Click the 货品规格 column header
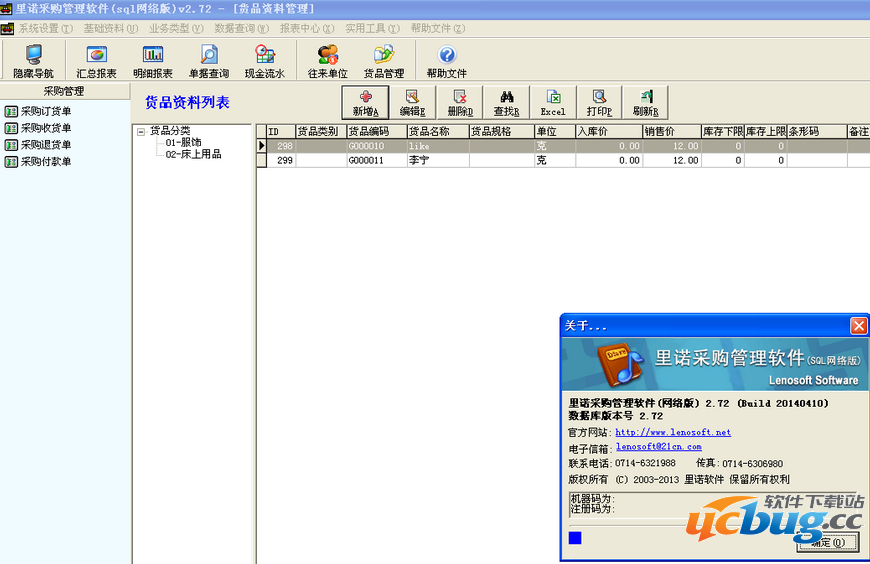The image size is (870, 564). point(502,132)
